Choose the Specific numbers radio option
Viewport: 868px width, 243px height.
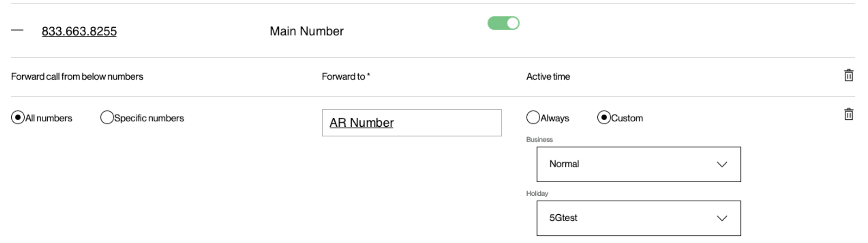pyautogui.click(x=107, y=118)
